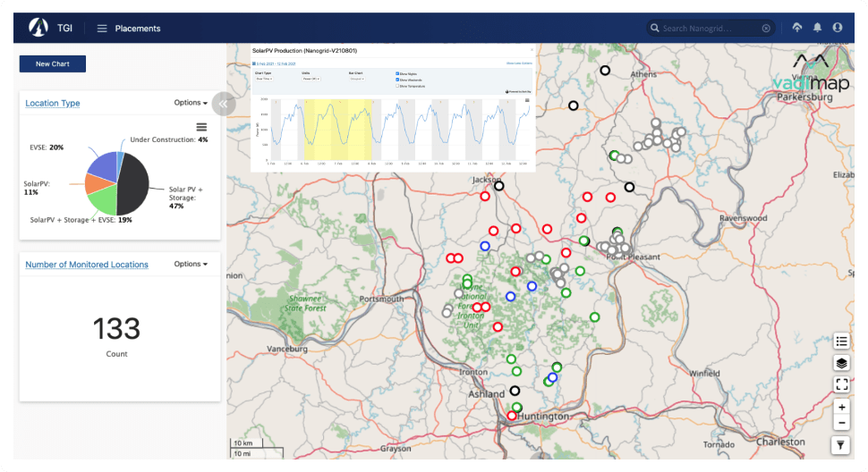Zoom in on the map
Viewport: 868px width, 472px height.
(x=841, y=408)
